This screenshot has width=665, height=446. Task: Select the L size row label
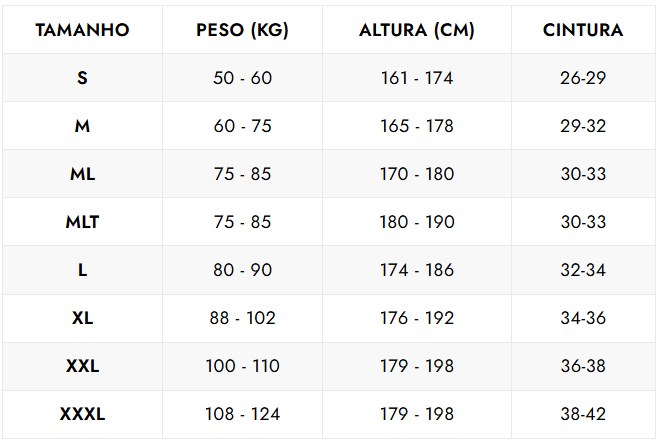click(82, 270)
